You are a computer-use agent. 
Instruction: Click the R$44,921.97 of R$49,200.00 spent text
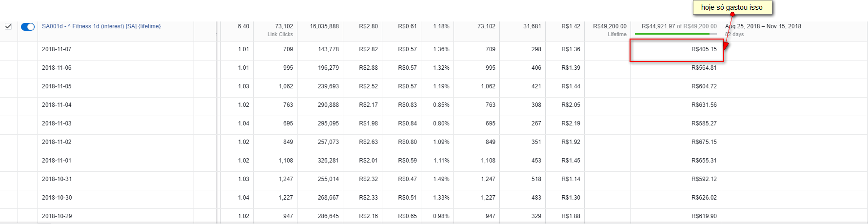click(x=679, y=26)
